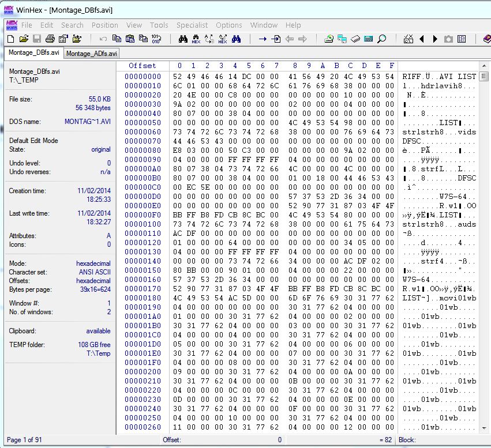
Task: Open the Tools menu
Action: 159,25
